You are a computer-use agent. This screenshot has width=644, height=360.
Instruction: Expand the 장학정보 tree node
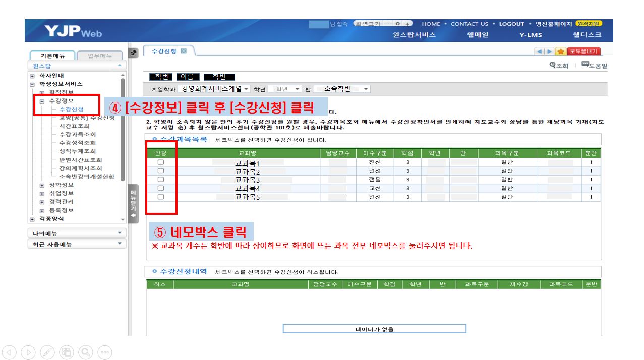pyautogui.click(x=42, y=185)
